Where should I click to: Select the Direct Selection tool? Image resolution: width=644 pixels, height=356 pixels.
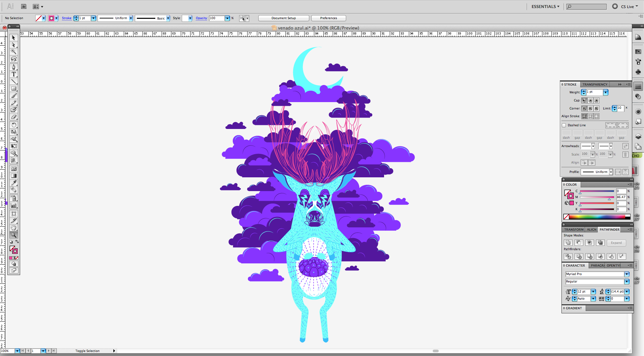pyautogui.click(x=13, y=45)
